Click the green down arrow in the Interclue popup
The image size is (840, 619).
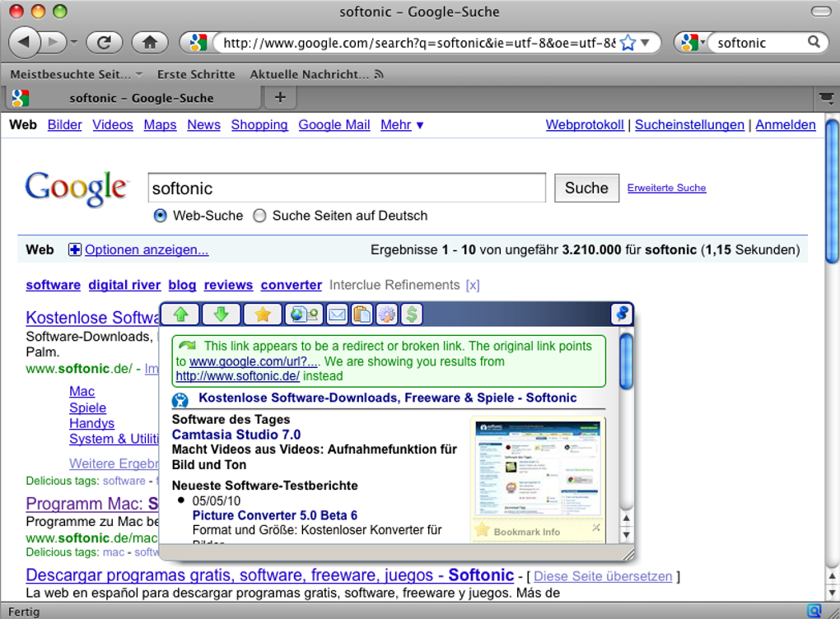[x=222, y=314]
